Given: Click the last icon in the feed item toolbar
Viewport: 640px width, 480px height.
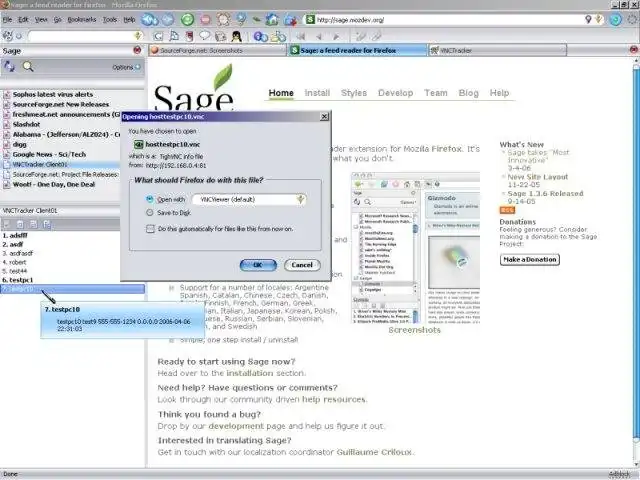Looking at the screenshot, I should [x=47, y=224].
